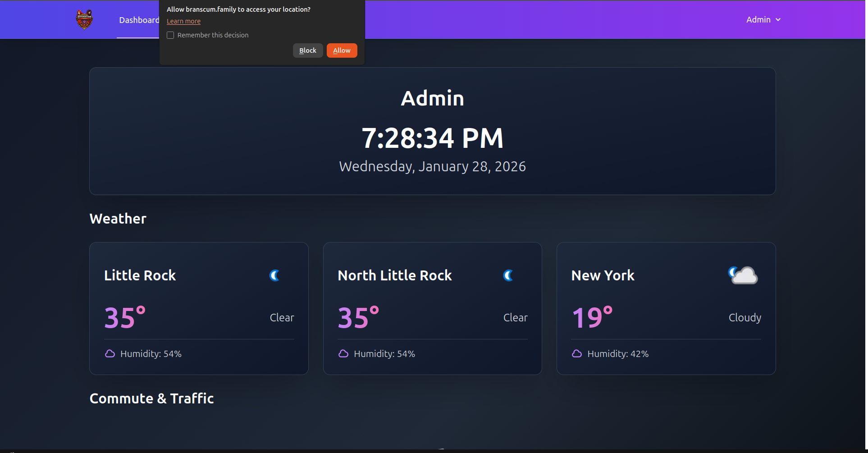868x453 pixels.
Task: Click humidity cloud icon in North Little Rock card
Action: [x=343, y=354]
